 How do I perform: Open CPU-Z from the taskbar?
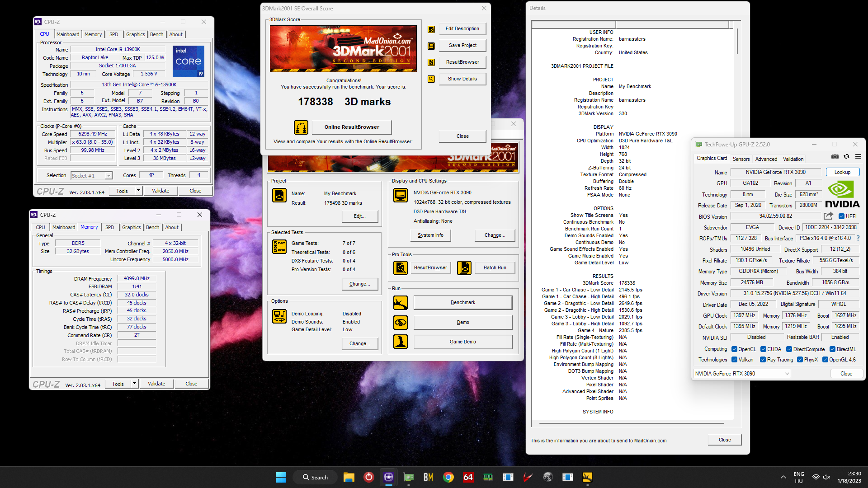point(389,477)
